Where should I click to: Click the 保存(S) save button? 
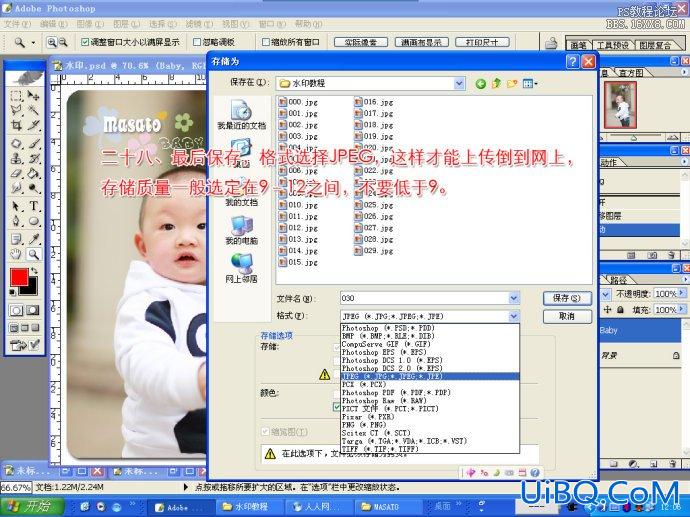click(567, 298)
